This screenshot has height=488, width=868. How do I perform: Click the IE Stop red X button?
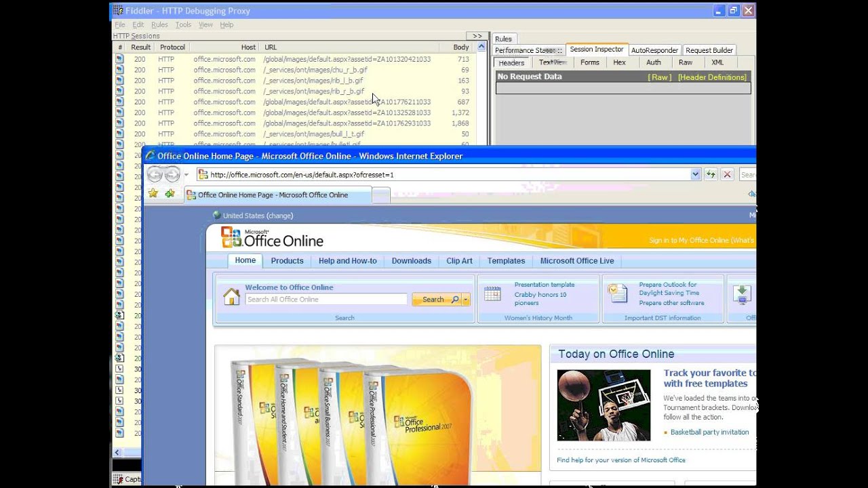pos(728,174)
